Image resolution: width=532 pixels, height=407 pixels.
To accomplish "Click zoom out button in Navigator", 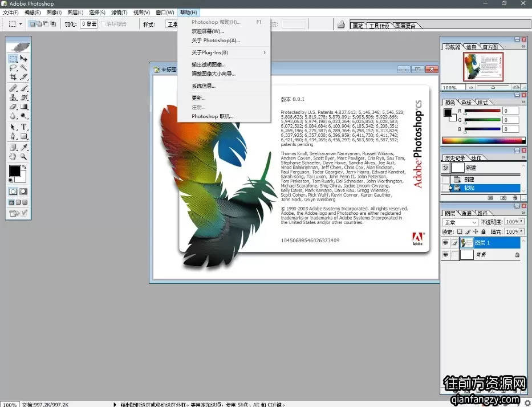I will coord(470,87).
